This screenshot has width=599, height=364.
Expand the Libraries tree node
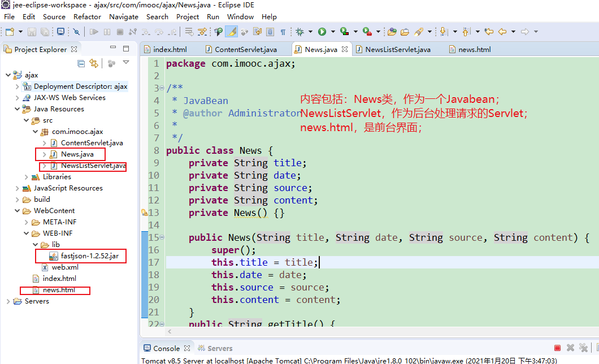click(x=27, y=177)
